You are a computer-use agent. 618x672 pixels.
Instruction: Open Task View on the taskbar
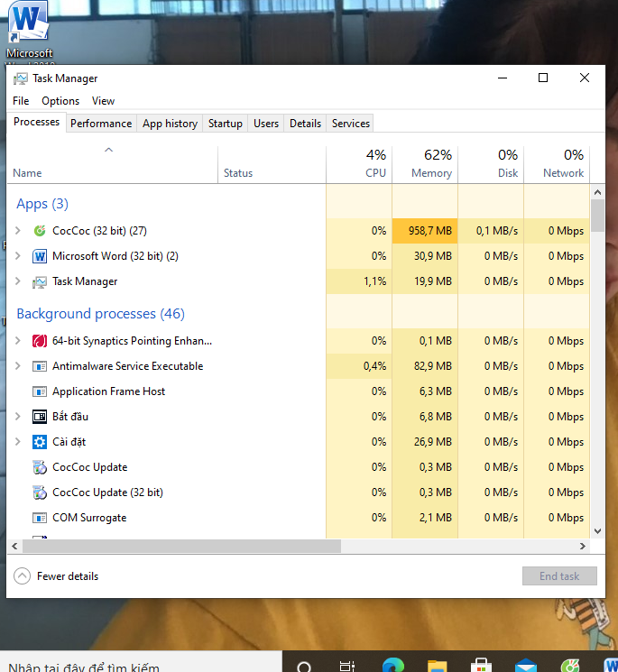point(347,666)
